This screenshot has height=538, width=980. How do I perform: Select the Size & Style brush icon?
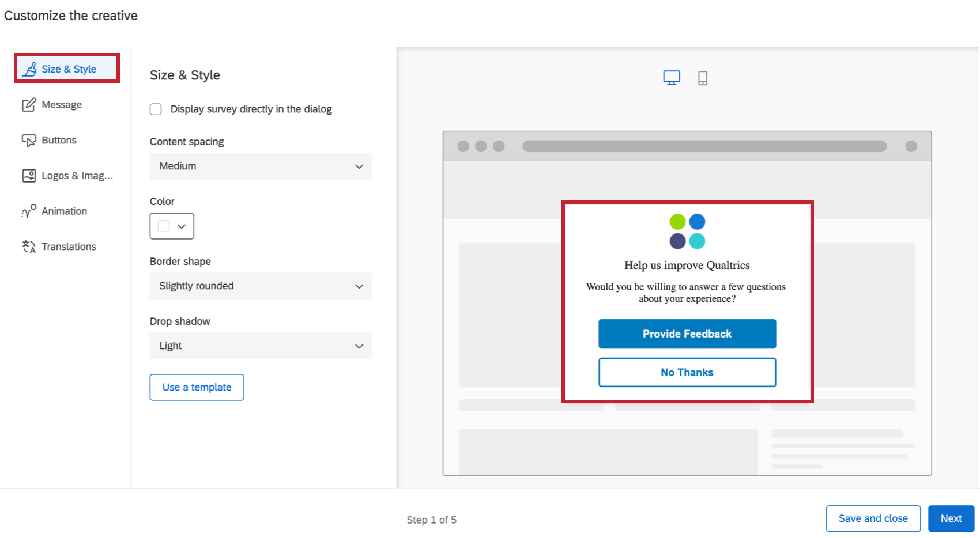pyautogui.click(x=30, y=68)
